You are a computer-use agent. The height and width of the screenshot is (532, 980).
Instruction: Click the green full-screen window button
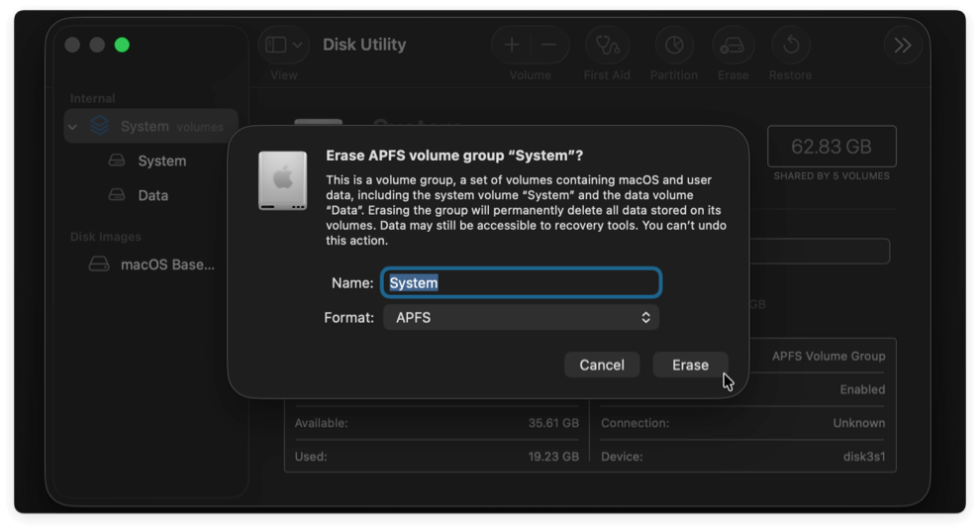click(122, 45)
